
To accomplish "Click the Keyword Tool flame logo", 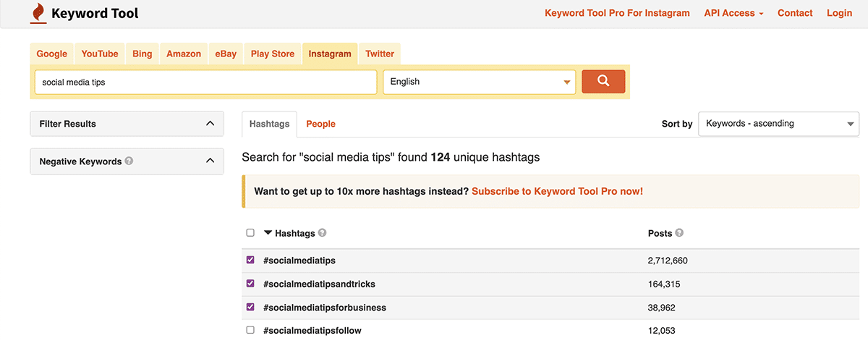I will 38,13.
